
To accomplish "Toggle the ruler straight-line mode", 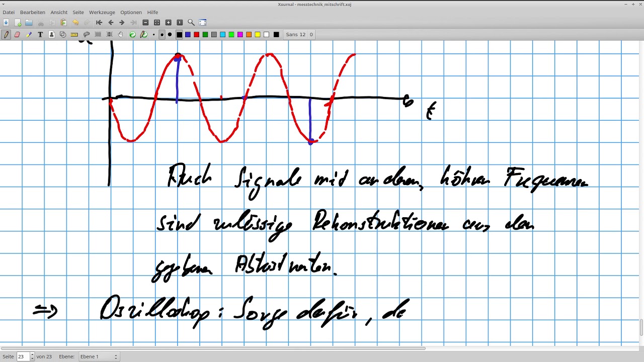I will point(74,35).
